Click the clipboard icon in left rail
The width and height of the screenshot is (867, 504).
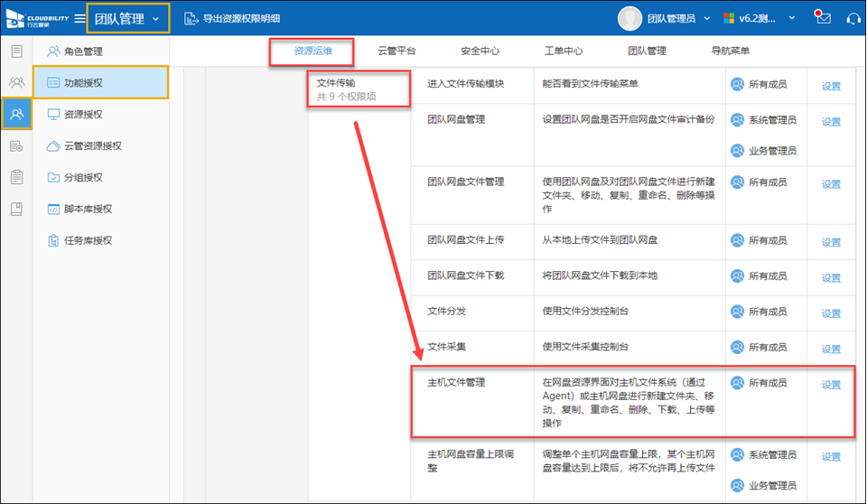click(16, 177)
